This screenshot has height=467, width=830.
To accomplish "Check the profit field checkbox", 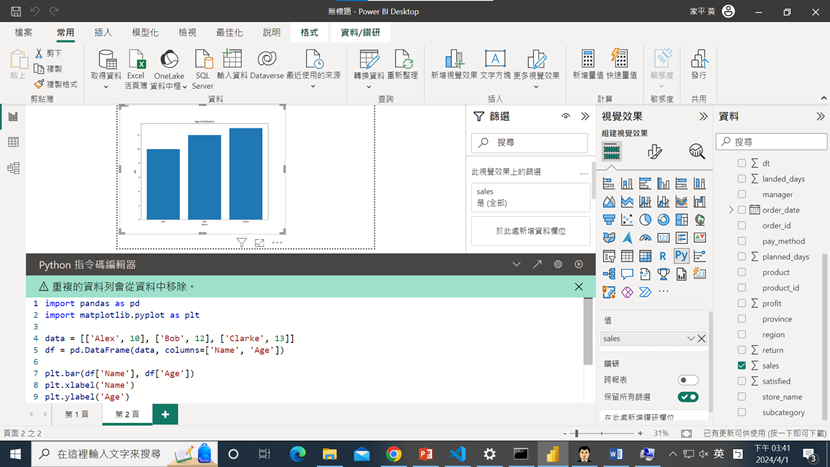I will click(x=742, y=303).
